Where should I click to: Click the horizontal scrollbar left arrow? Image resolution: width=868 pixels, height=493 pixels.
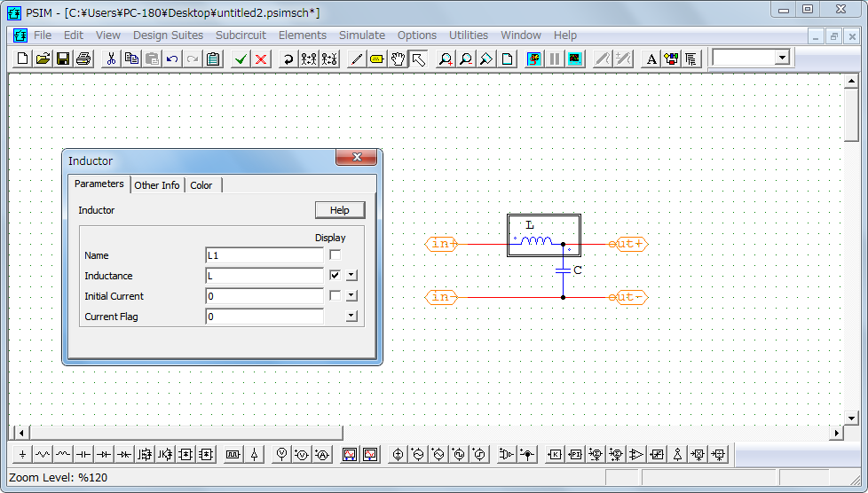(21, 433)
